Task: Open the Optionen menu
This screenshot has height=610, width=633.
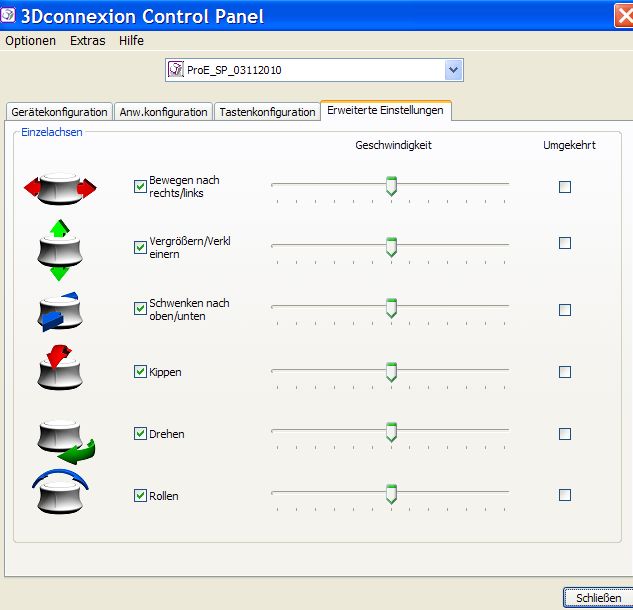Action: [x=30, y=41]
